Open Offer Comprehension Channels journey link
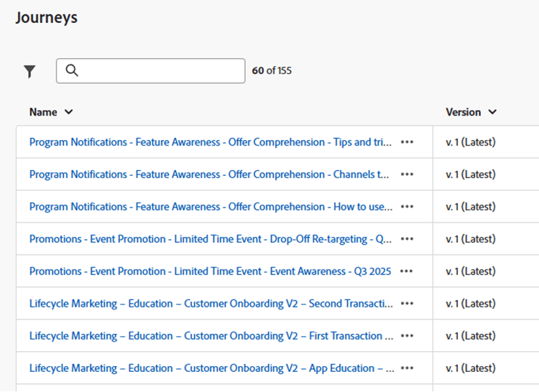539x392 pixels. point(210,174)
